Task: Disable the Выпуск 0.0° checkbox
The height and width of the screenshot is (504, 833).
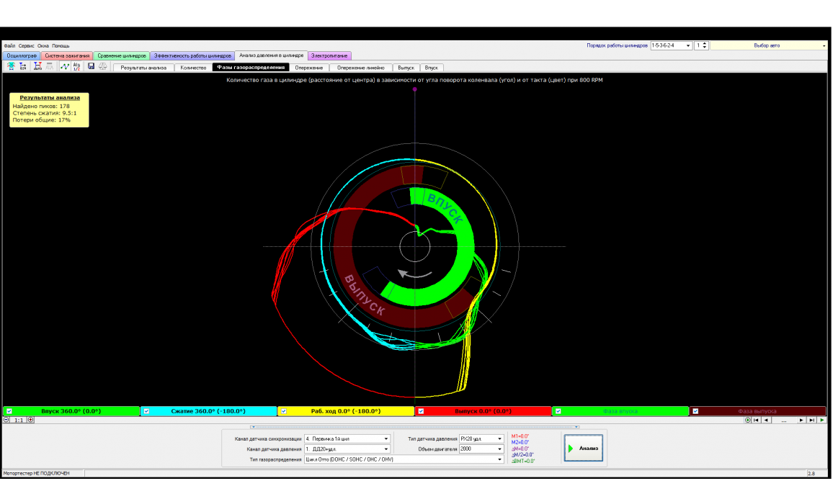Action: (x=422, y=411)
